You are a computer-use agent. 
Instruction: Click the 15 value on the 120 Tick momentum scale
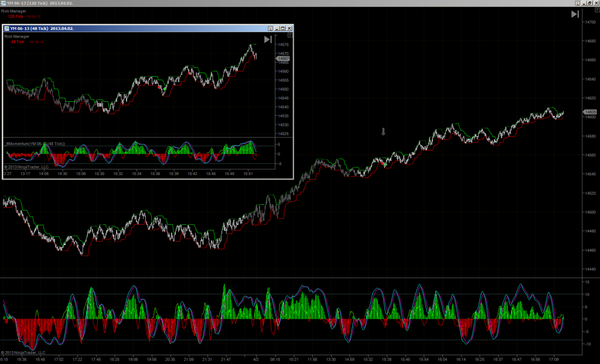click(587, 282)
